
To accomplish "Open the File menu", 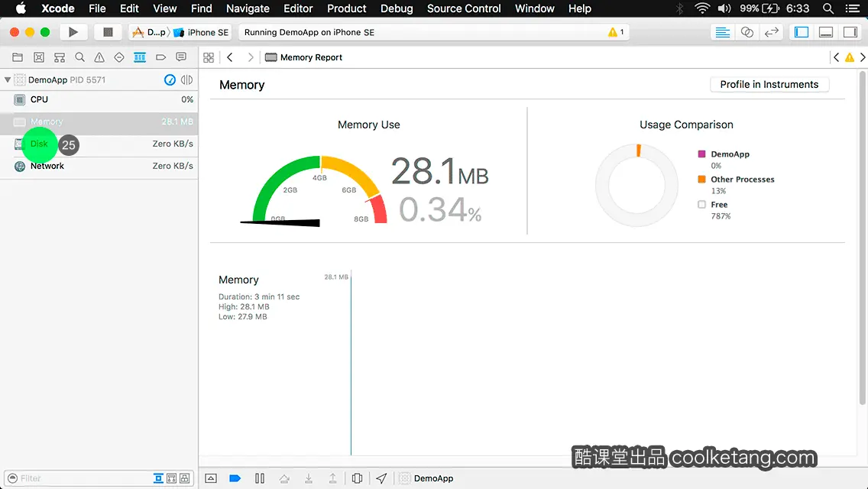I will [x=98, y=8].
